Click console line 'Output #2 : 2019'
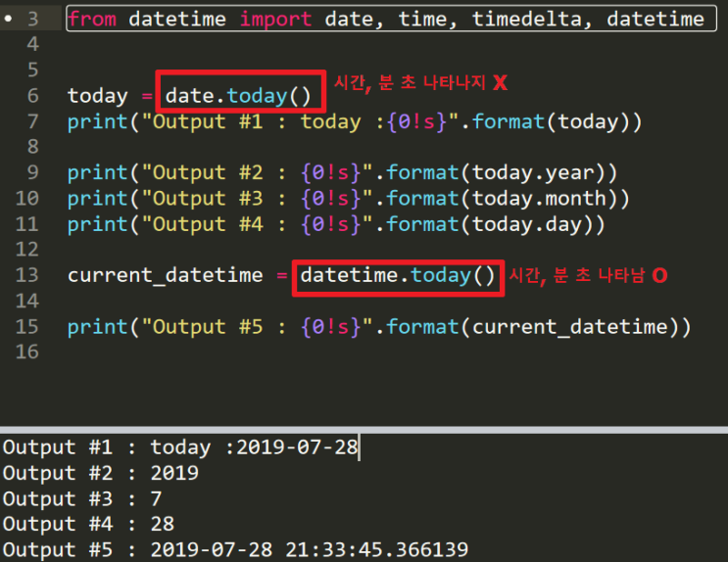Viewport: 728px width, 562px height. (x=101, y=473)
